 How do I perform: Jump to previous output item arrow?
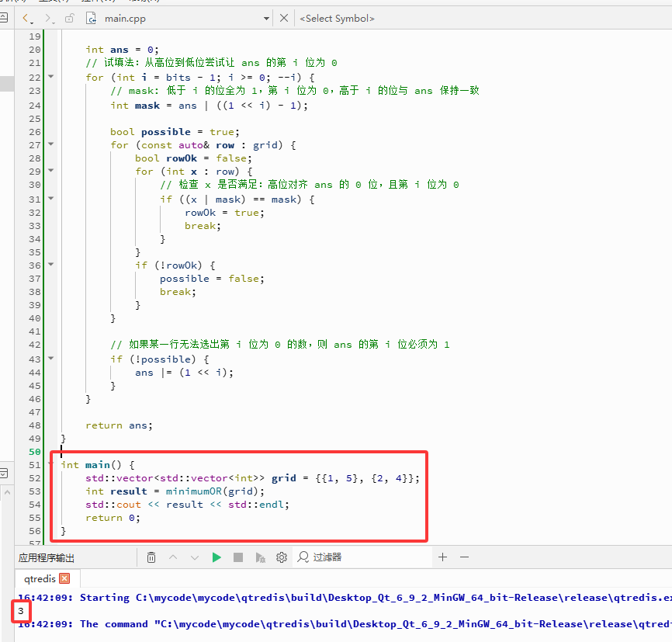(173, 557)
